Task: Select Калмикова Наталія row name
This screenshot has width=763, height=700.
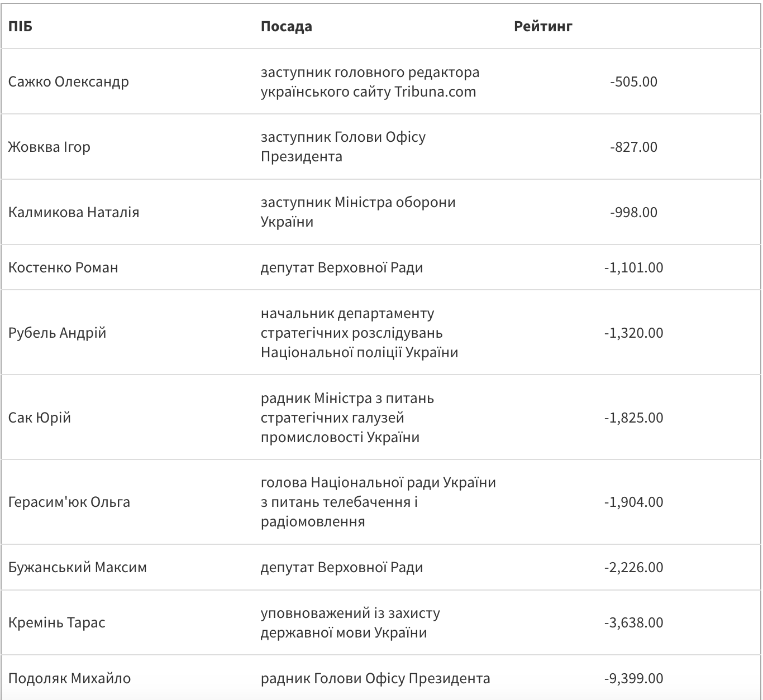Action: pos(74,212)
